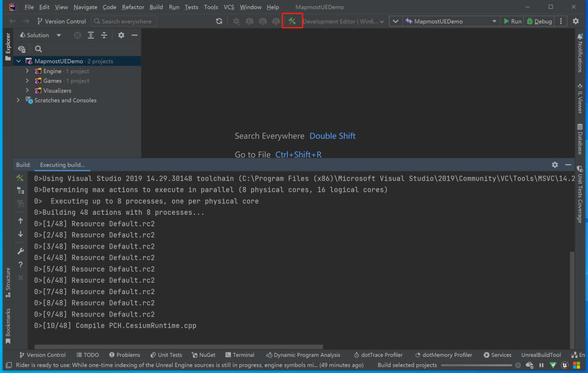
Task: Open the Tools menu
Action: click(211, 7)
